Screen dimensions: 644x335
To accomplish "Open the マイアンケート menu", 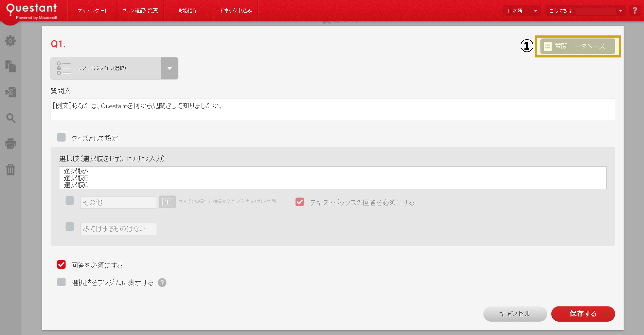I will [x=92, y=11].
